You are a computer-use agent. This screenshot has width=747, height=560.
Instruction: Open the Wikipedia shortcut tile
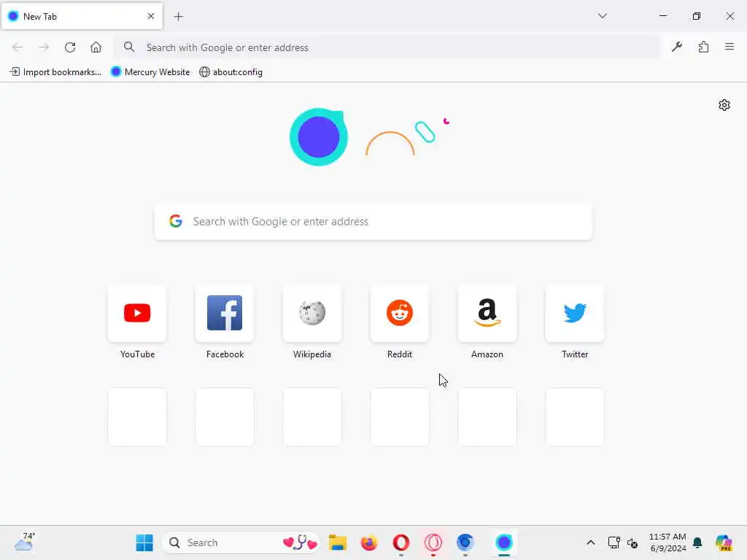click(312, 314)
